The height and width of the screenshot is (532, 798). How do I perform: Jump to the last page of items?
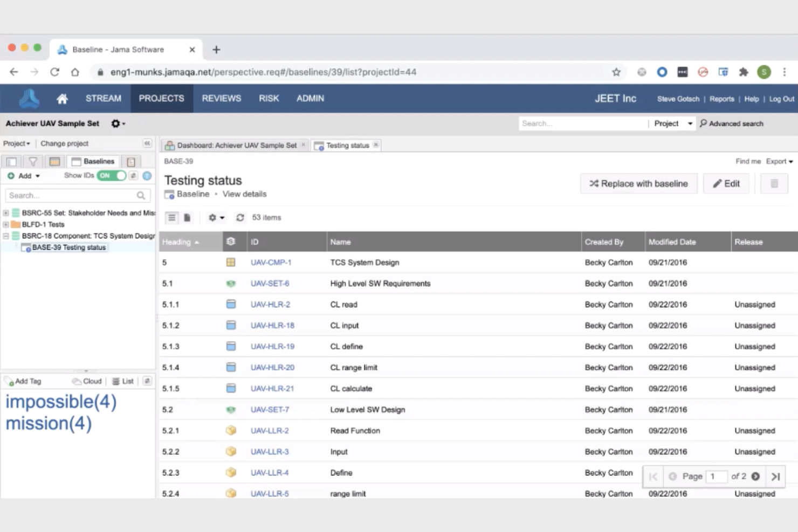[x=776, y=476]
